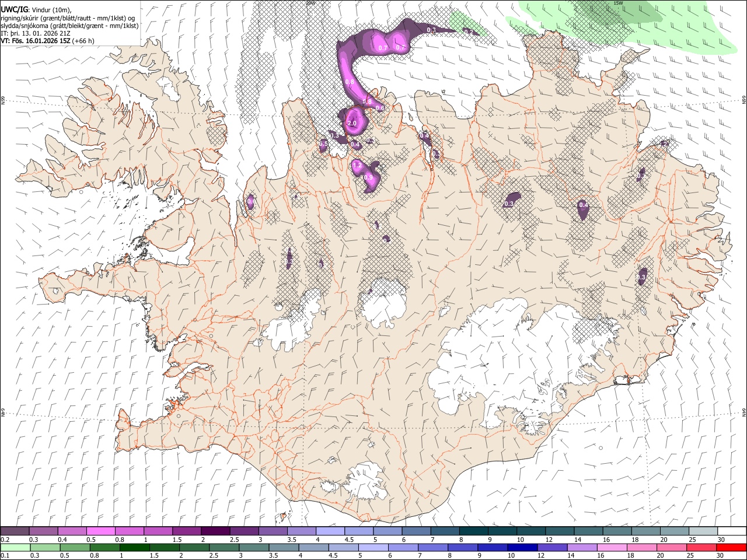Pick the white 30 swatch in snow scale
This screenshot has height=560, width=747.
click(x=732, y=531)
